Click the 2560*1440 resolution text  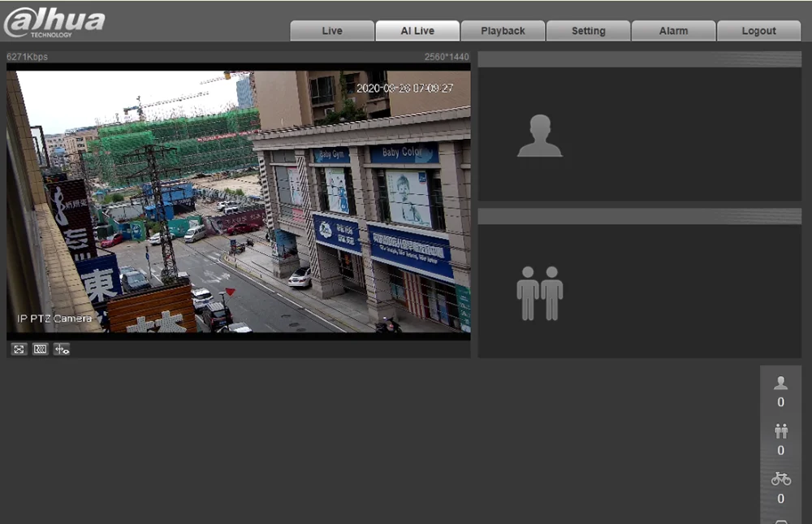point(447,57)
